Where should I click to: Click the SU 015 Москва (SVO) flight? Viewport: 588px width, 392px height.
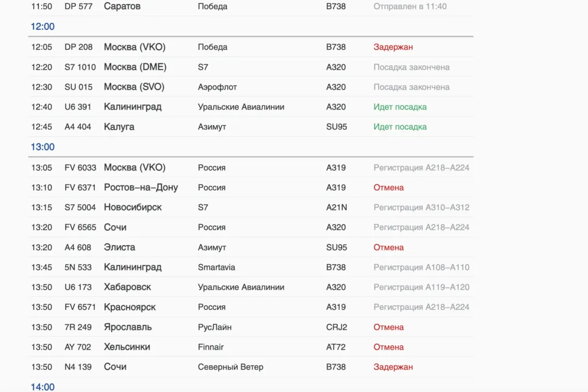(251, 87)
